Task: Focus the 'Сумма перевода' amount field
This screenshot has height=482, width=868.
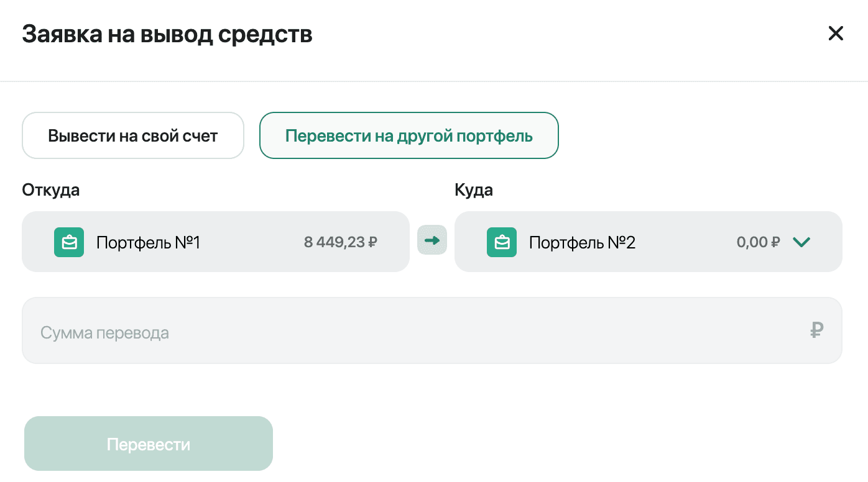Action: tap(432, 330)
